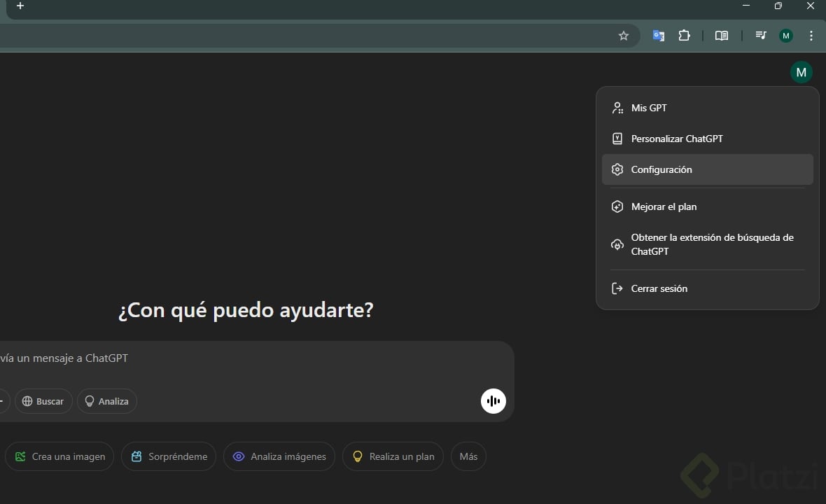Open Configuración from the account menu
The height and width of the screenshot is (504, 826).
point(708,169)
